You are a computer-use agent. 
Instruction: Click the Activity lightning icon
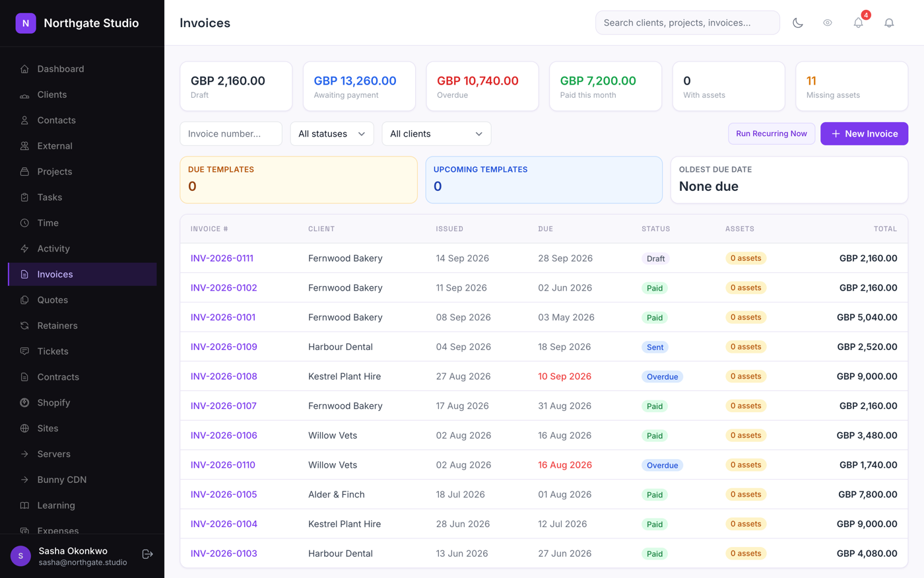pos(24,249)
